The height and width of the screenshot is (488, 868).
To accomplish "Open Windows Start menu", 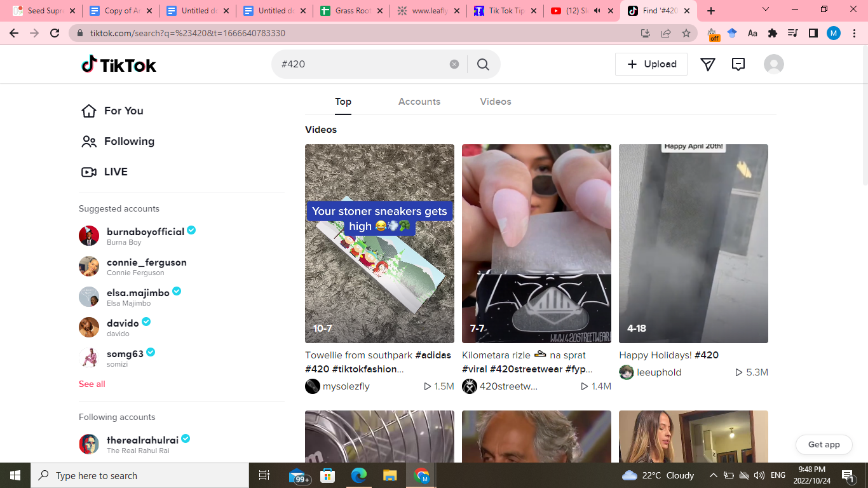I will pyautogui.click(x=15, y=475).
